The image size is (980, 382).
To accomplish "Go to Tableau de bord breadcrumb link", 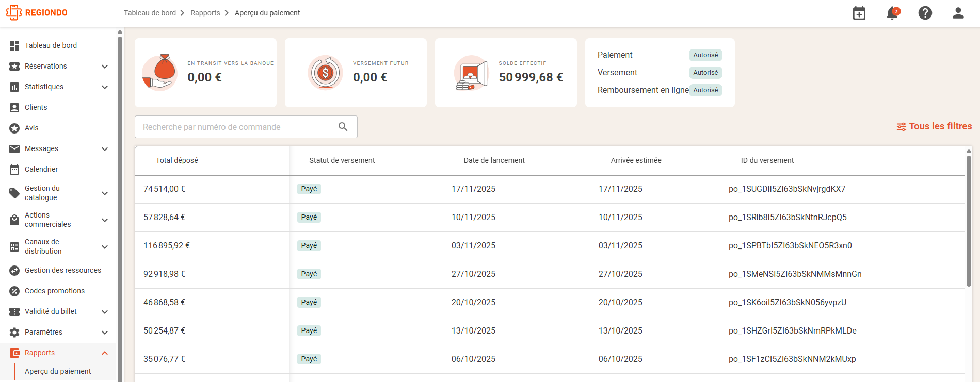I will (x=150, y=13).
